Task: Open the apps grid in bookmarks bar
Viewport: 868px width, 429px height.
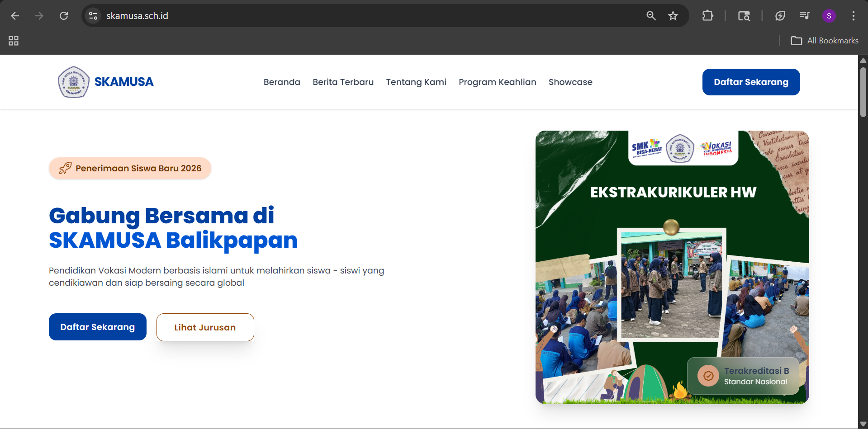Action: point(14,41)
